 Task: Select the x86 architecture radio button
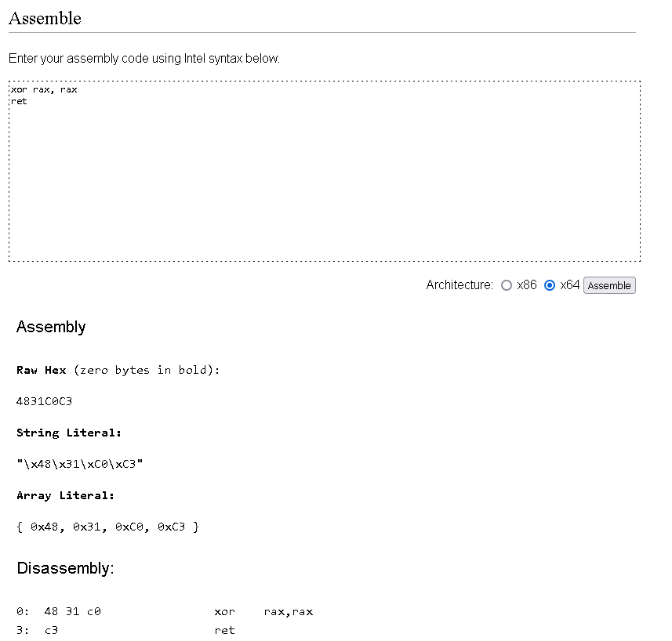click(506, 285)
